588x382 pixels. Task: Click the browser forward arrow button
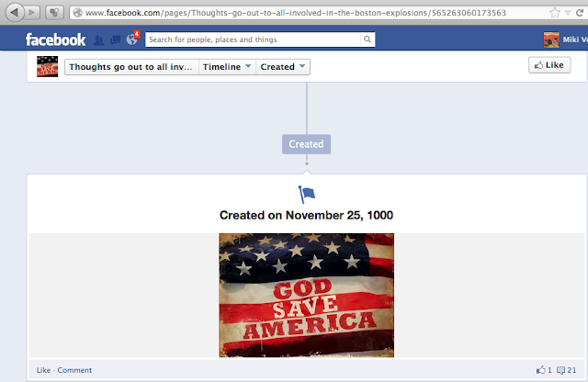[33, 12]
